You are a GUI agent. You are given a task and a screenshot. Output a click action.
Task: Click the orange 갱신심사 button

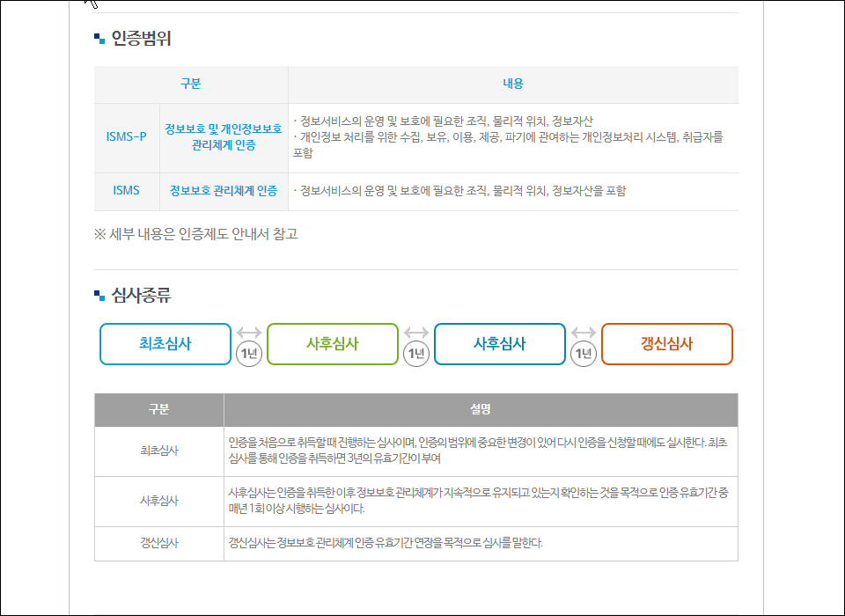[x=666, y=344]
